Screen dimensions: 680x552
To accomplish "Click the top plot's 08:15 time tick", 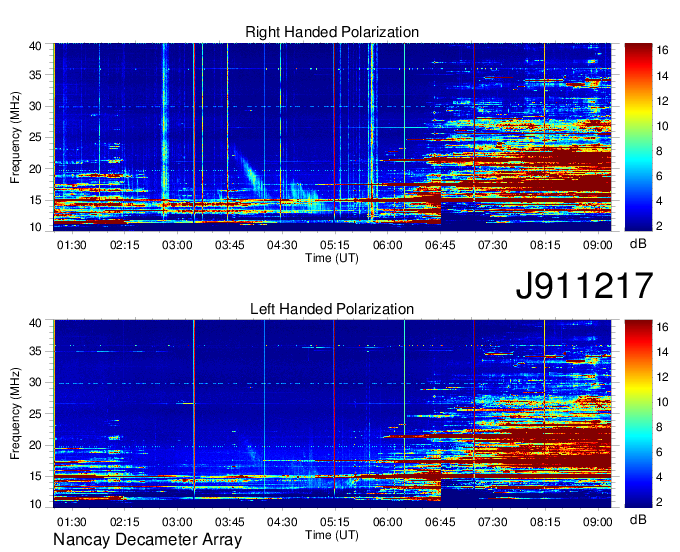I will coord(545,245).
